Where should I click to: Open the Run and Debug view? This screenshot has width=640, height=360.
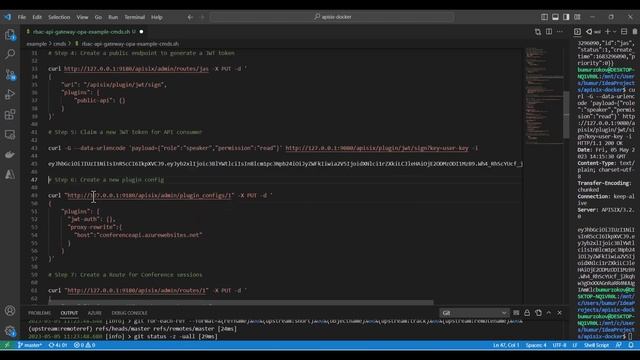point(10,94)
